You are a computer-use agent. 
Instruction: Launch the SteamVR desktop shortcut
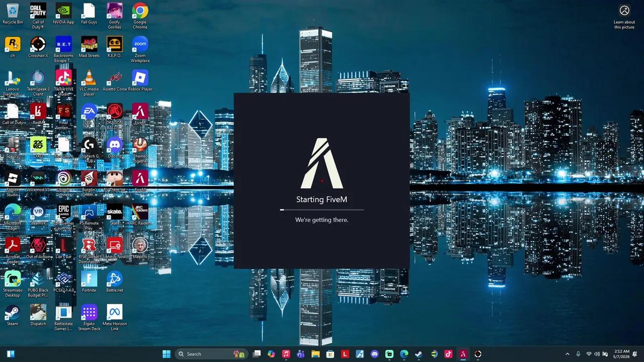tap(38, 215)
